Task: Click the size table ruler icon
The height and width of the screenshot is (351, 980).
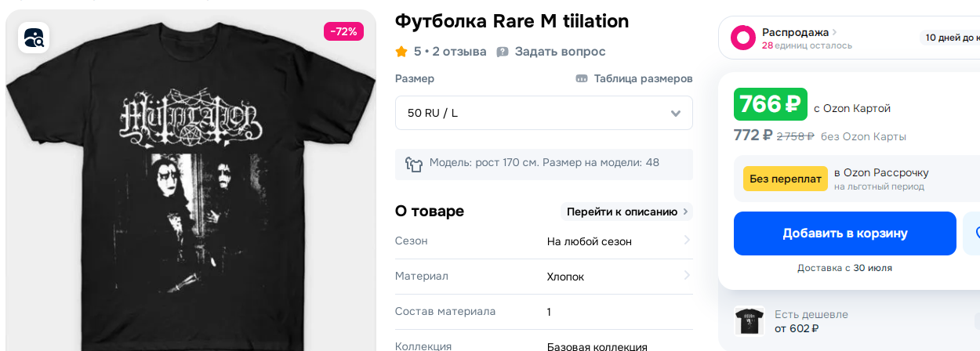Action: click(x=582, y=78)
